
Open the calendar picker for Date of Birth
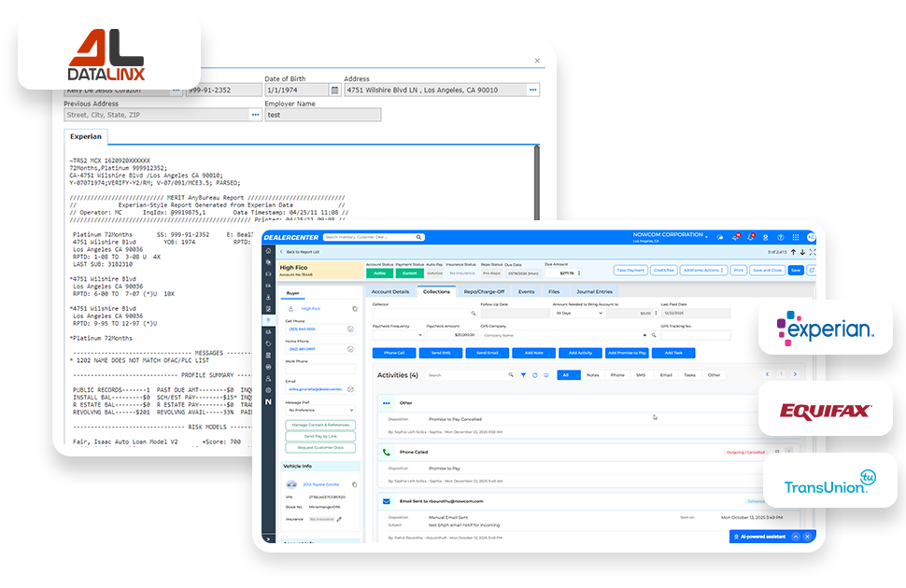pyautogui.click(x=334, y=91)
